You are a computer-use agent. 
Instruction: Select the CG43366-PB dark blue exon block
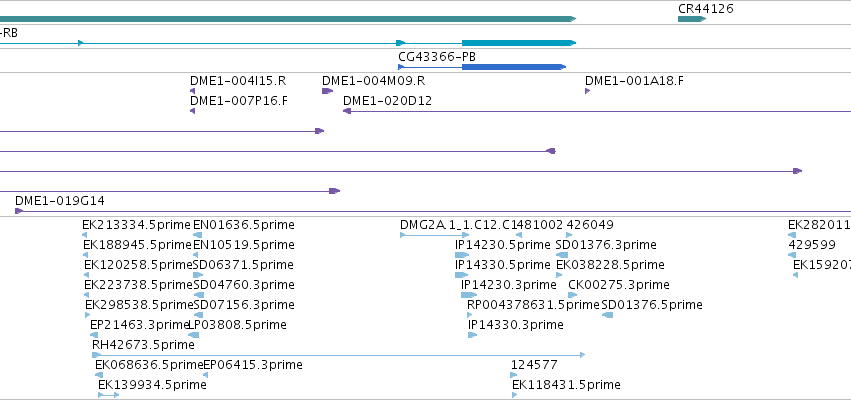pos(514,67)
